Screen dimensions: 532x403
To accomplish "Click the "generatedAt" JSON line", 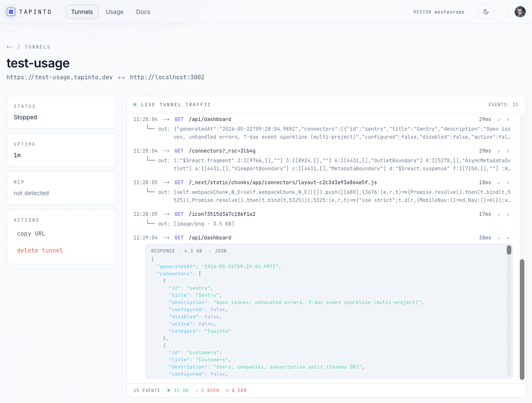I will (x=219, y=266).
